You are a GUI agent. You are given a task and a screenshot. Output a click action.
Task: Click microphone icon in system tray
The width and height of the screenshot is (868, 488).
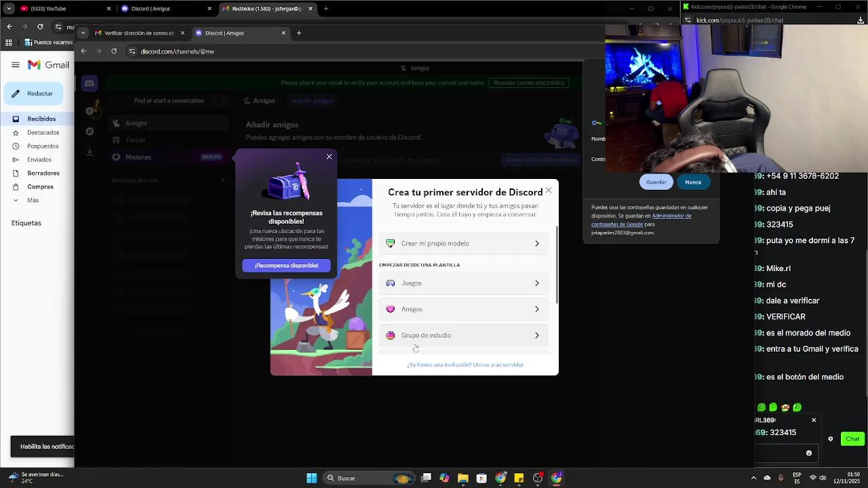pos(781,478)
